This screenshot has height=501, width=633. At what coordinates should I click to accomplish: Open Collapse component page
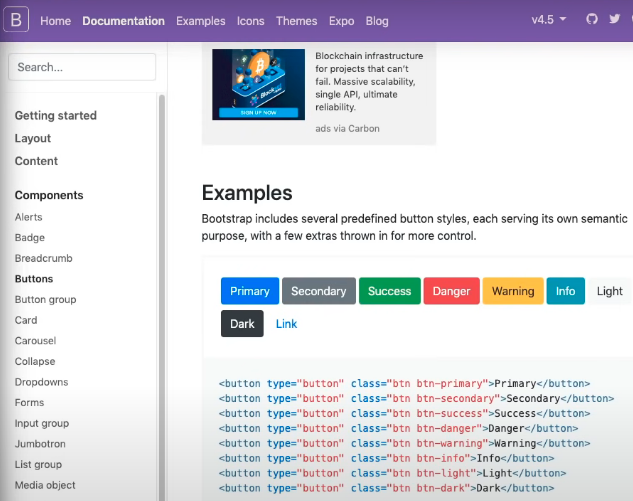(35, 361)
